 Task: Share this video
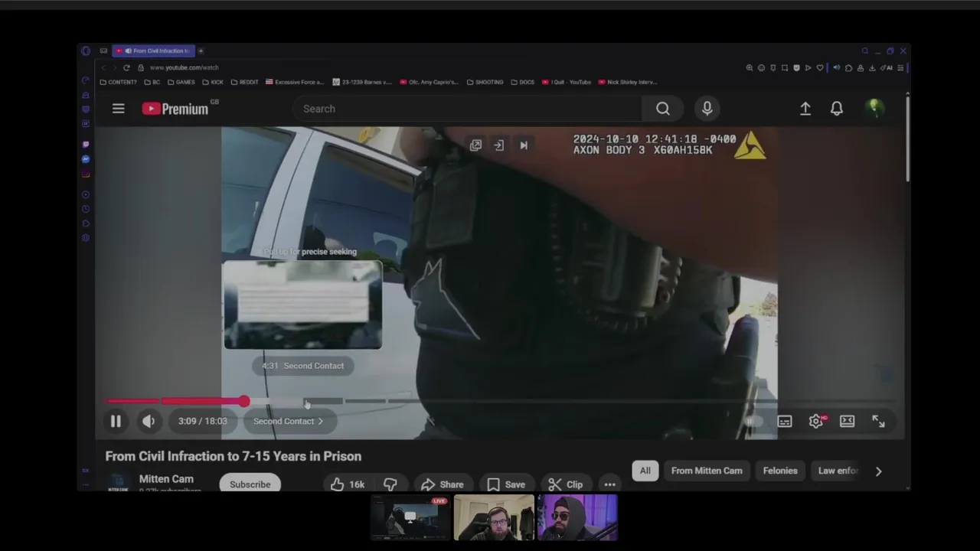442,484
